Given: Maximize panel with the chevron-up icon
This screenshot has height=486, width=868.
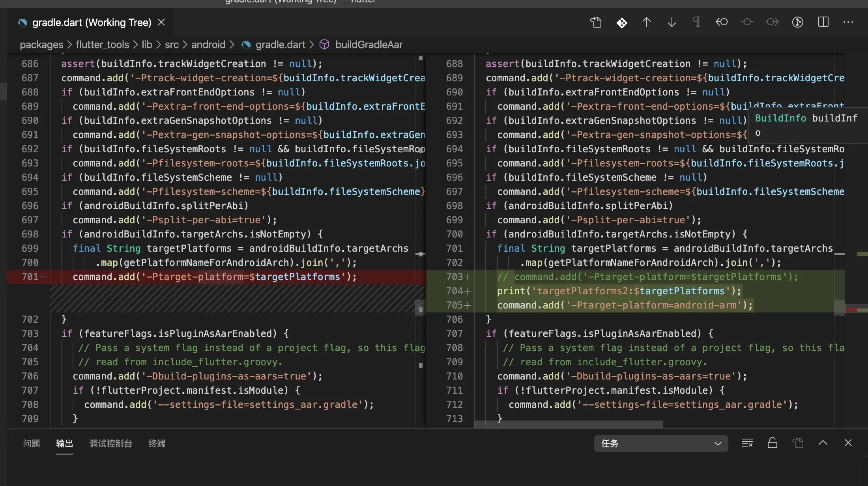Looking at the screenshot, I should click(x=823, y=443).
